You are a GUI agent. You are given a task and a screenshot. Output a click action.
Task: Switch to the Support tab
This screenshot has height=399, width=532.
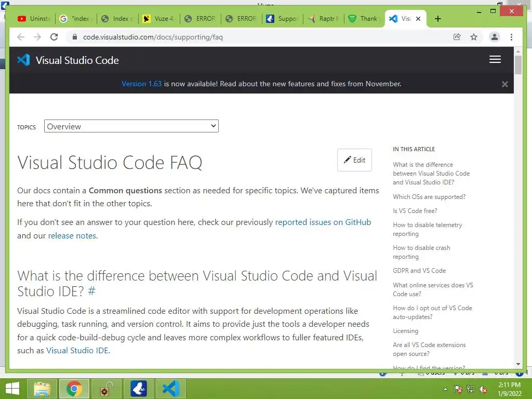click(x=282, y=19)
